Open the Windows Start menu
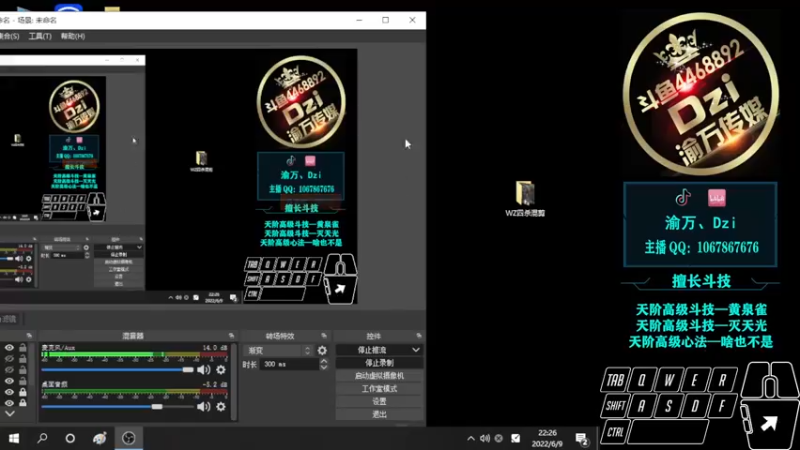Screen dimensions: 800x450 click(14, 438)
